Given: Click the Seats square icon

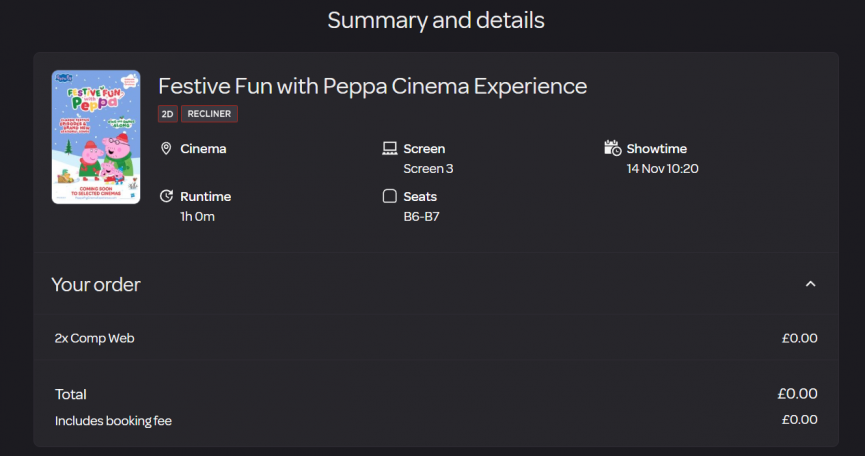Looking at the screenshot, I should click(x=389, y=196).
